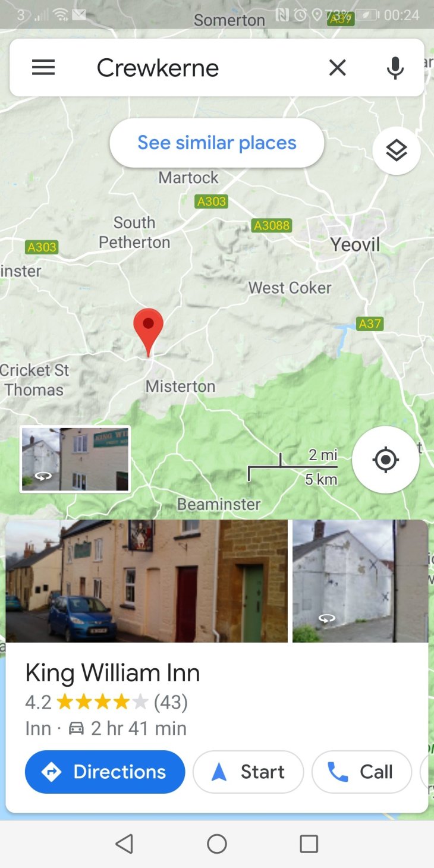This screenshot has height=868, width=434.
Task: Open recent apps square button
Action: (309, 844)
